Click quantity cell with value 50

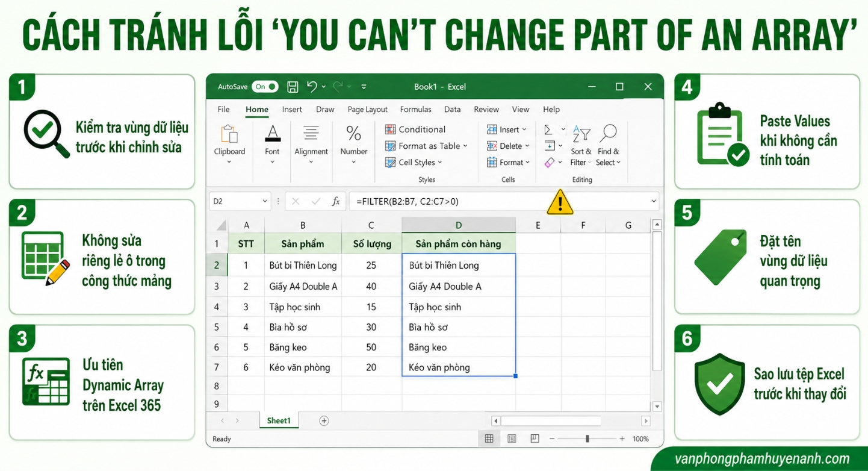[371, 348]
